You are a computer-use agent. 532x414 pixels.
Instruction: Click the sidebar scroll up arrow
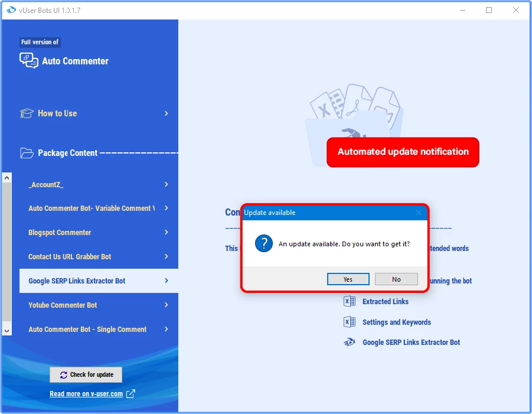tap(6, 178)
